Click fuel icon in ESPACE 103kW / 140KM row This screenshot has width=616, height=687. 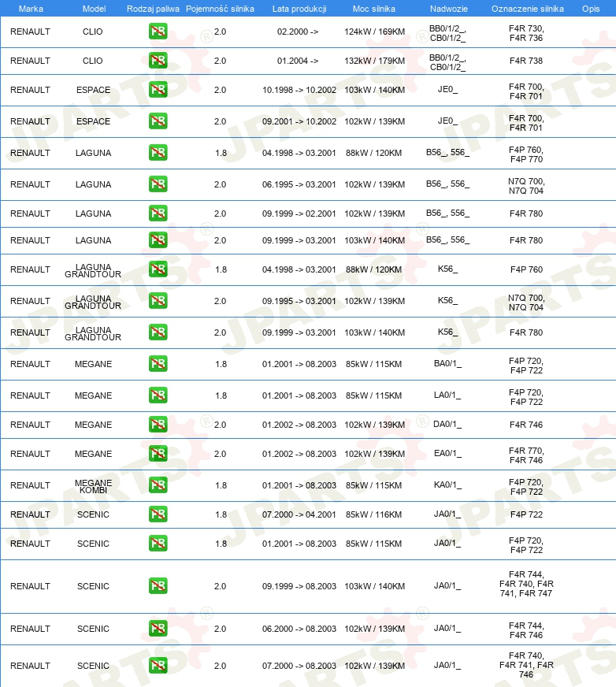[158, 90]
